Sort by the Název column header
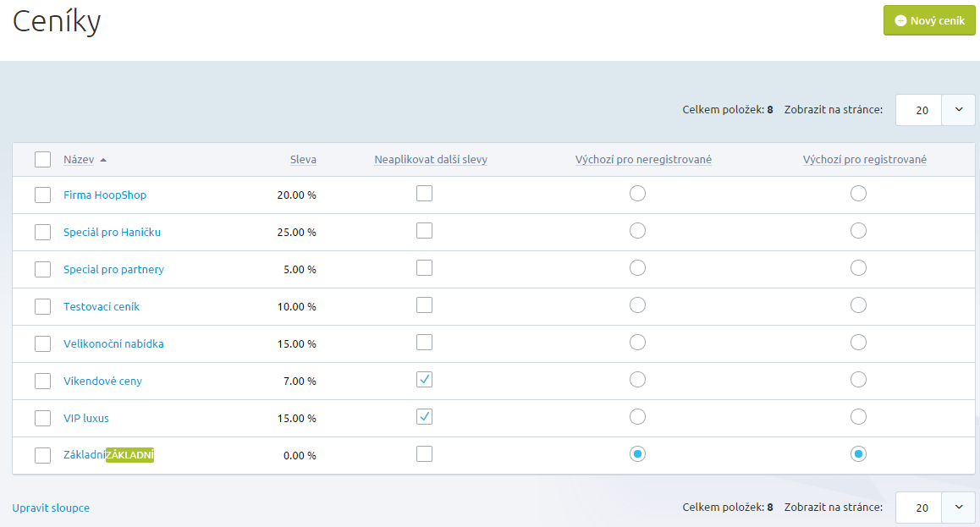 point(79,159)
